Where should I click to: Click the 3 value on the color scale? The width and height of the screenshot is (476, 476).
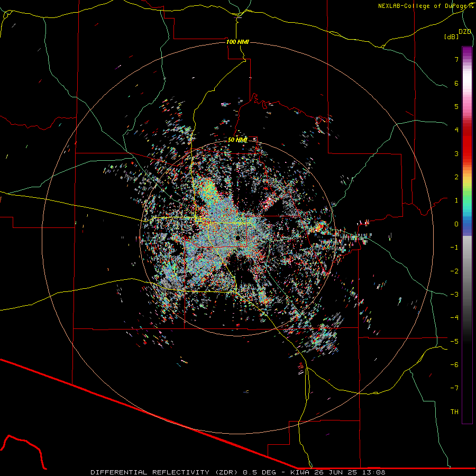(x=456, y=153)
